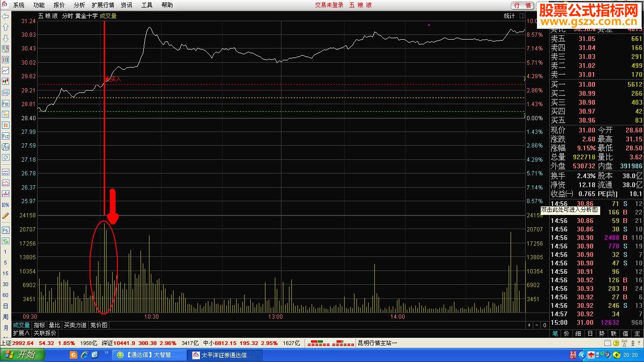
Task: Select the 主 tab in right panel
Action: pyautogui.click(x=637, y=333)
